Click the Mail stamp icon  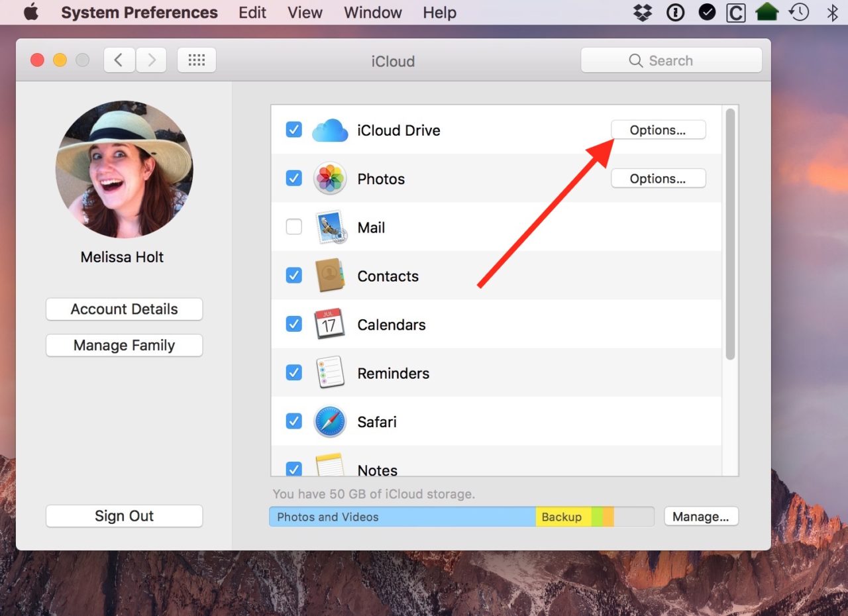[330, 227]
